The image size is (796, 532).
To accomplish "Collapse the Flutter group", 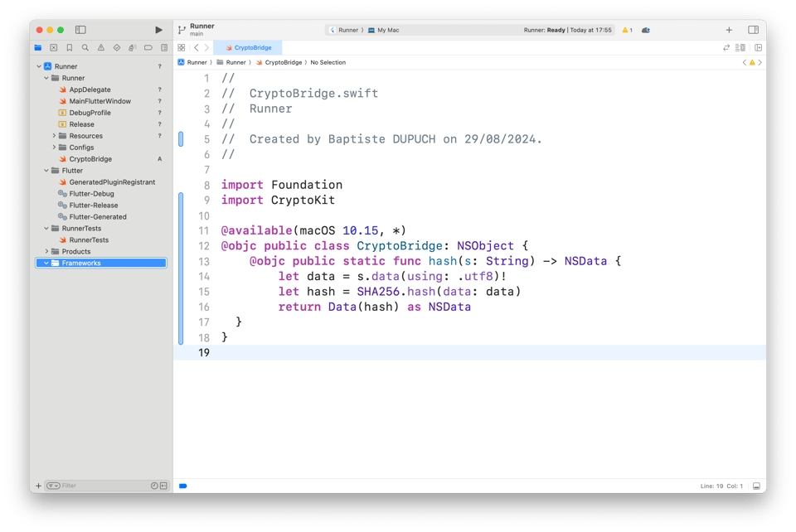I will tap(46, 171).
